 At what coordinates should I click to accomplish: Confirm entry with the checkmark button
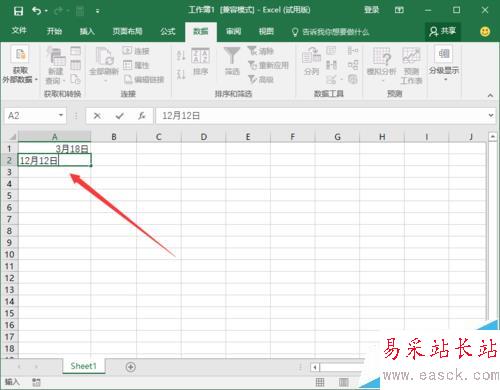click(x=119, y=116)
